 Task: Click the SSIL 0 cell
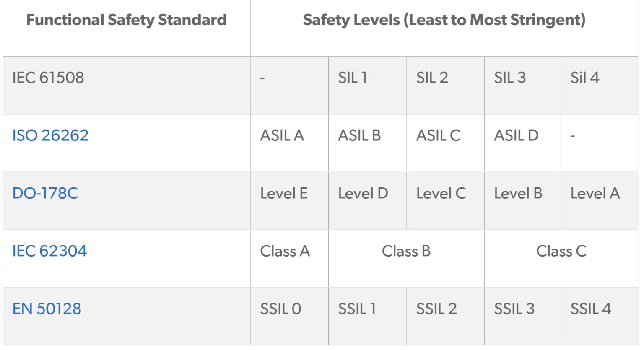[x=280, y=309]
